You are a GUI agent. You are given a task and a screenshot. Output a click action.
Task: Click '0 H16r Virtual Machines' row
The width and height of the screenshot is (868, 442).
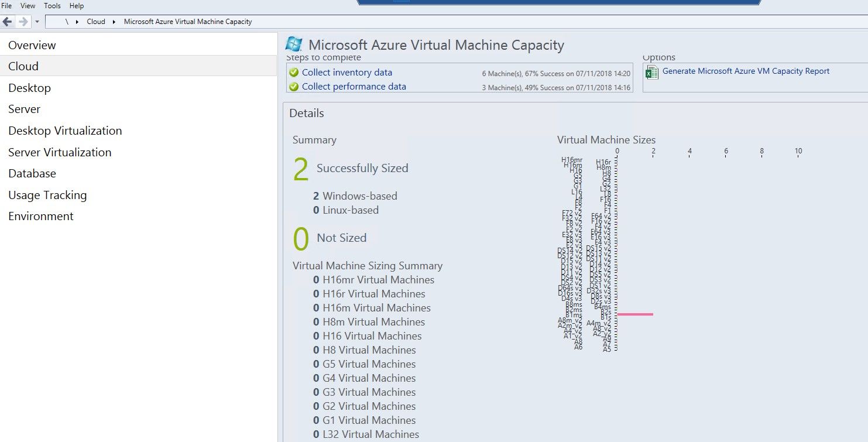point(369,294)
